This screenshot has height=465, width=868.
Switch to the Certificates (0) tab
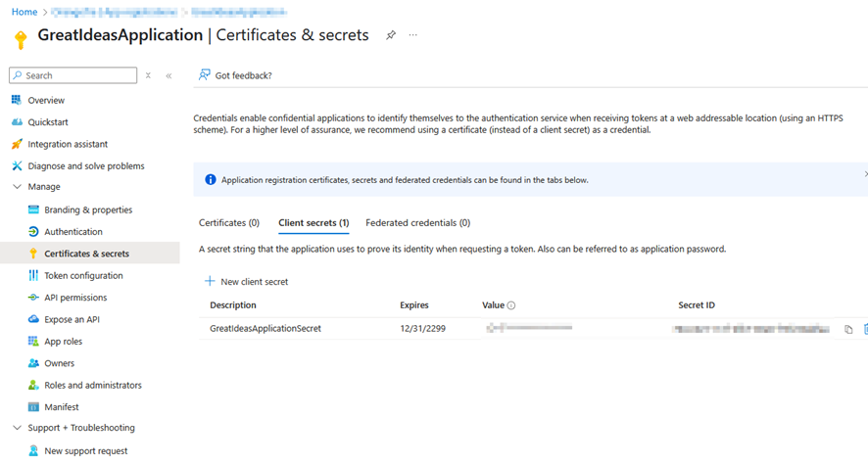point(229,223)
